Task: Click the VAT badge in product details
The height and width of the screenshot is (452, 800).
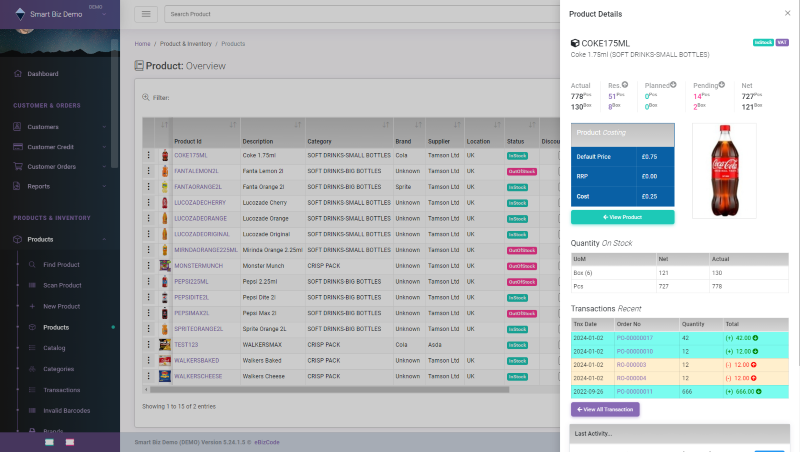Action: (x=782, y=42)
